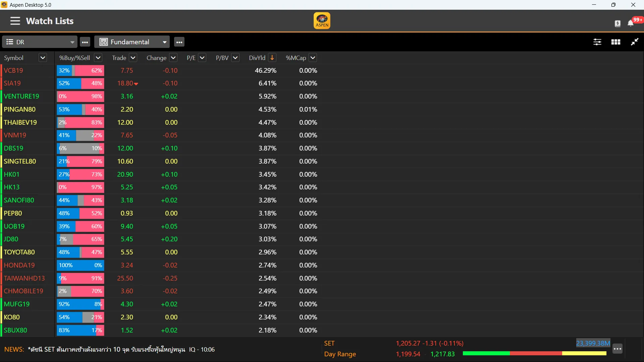Open more options next to the DR list
The image size is (644, 362).
tap(85, 42)
